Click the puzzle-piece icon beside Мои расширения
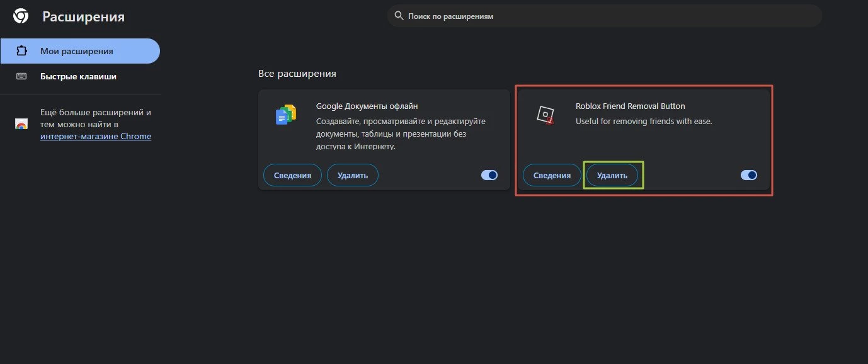The image size is (868, 364). [x=21, y=51]
